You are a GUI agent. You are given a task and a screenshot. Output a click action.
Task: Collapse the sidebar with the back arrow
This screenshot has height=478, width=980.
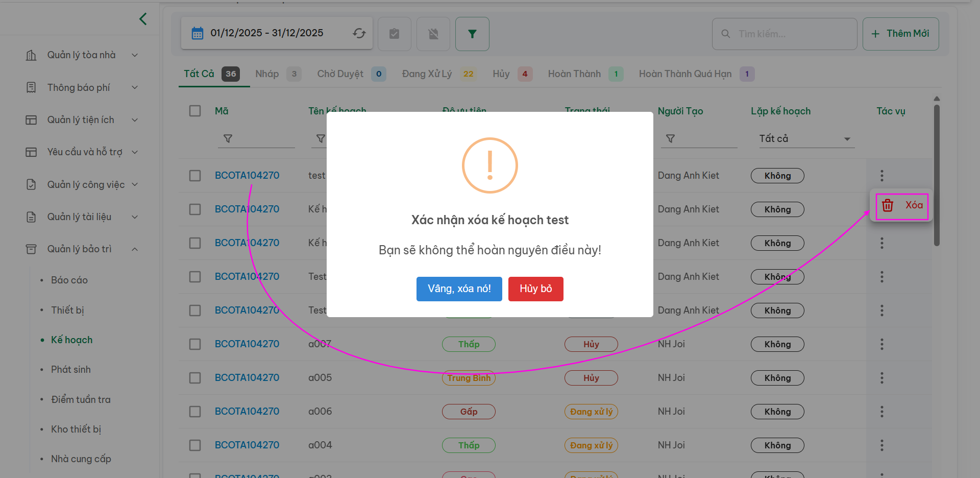[x=143, y=19]
